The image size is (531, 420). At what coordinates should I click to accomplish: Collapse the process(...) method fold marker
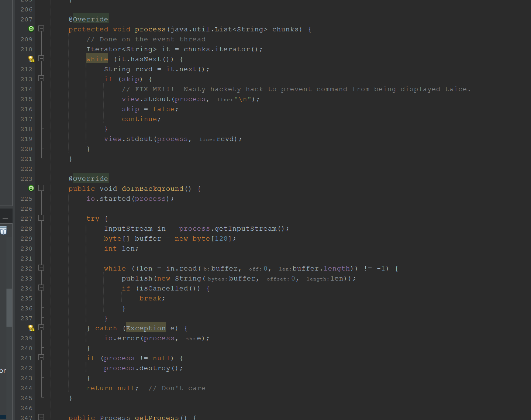click(x=41, y=29)
